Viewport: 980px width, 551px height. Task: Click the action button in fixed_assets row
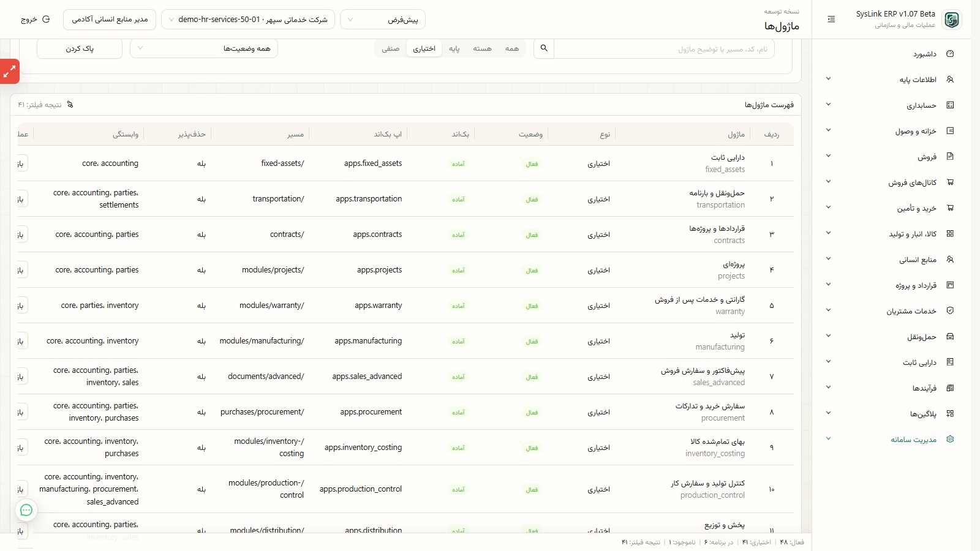(x=21, y=163)
